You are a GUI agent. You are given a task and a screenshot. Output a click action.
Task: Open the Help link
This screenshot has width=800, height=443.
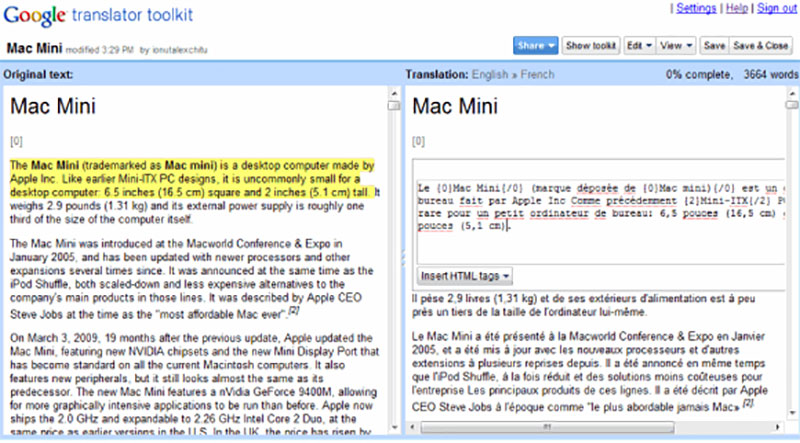tap(735, 9)
